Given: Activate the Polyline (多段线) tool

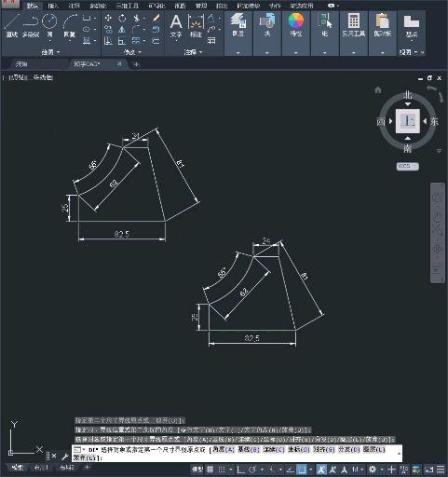Looking at the screenshot, I should (31, 26).
